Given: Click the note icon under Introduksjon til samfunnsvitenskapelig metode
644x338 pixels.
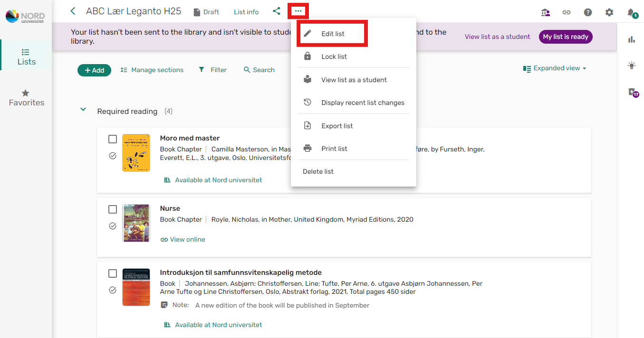Looking at the screenshot, I should 164,305.
